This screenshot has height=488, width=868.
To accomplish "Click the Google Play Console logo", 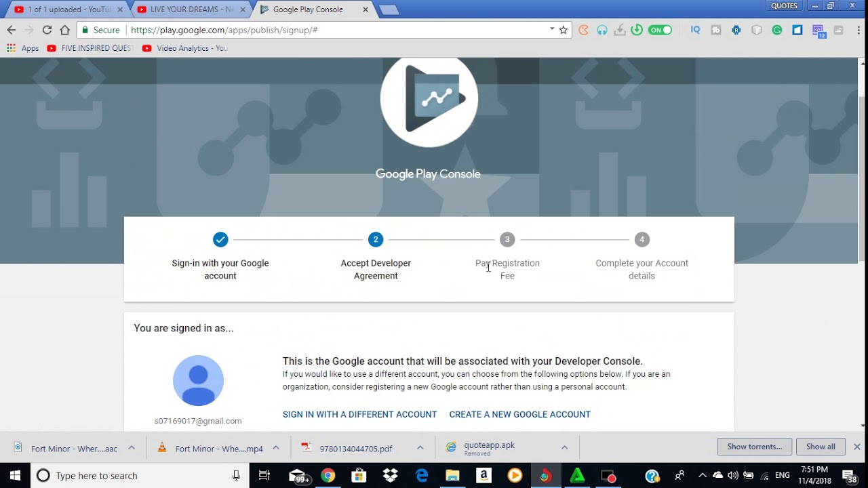I will pos(429,98).
